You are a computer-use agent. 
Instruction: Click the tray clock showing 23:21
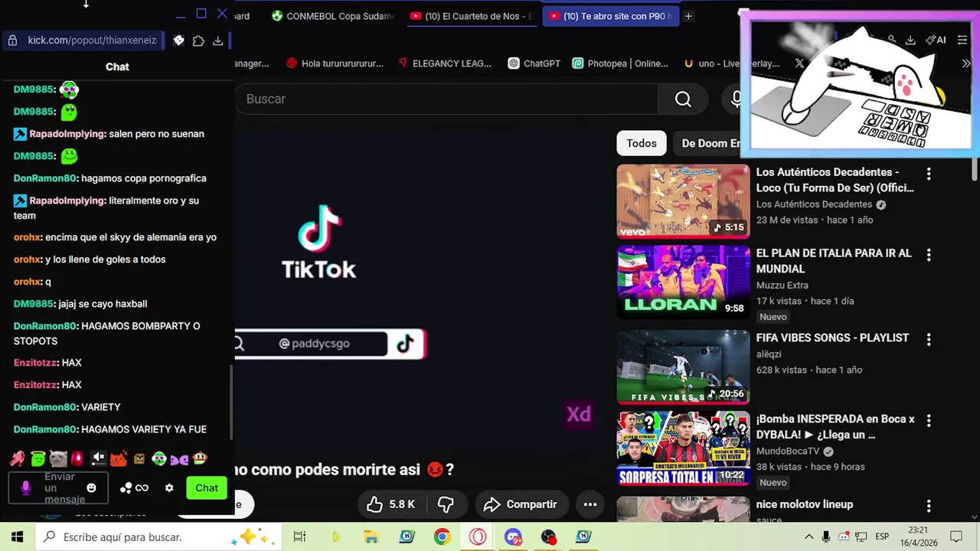(919, 536)
